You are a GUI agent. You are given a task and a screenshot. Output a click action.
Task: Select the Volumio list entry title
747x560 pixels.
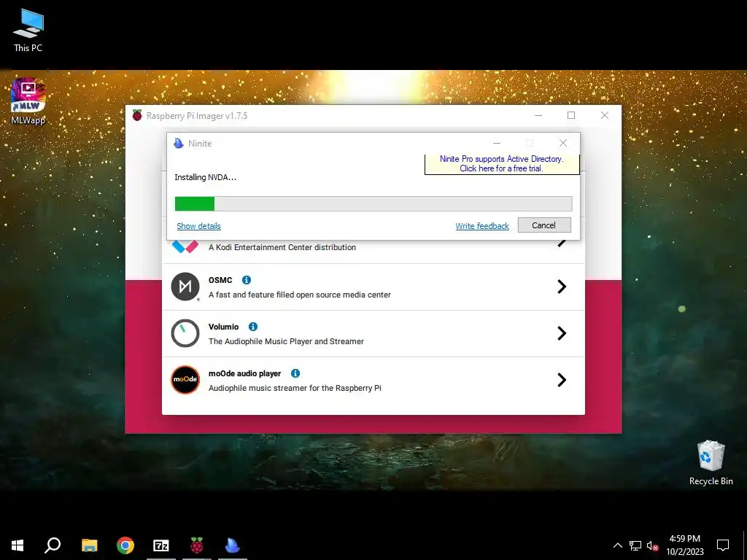pyautogui.click(x=223, y=327)
